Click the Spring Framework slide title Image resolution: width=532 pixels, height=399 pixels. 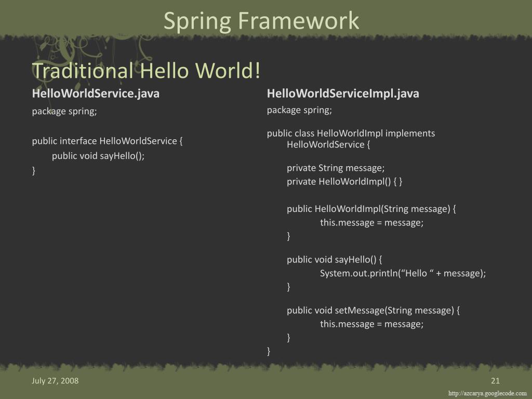[261, 21]
